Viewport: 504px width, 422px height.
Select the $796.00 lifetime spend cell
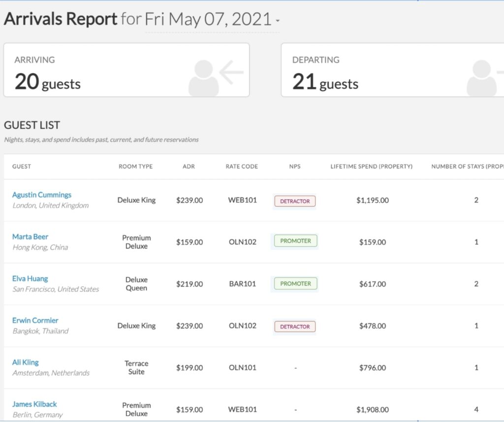pyautogui.click(x=373, y=368)
